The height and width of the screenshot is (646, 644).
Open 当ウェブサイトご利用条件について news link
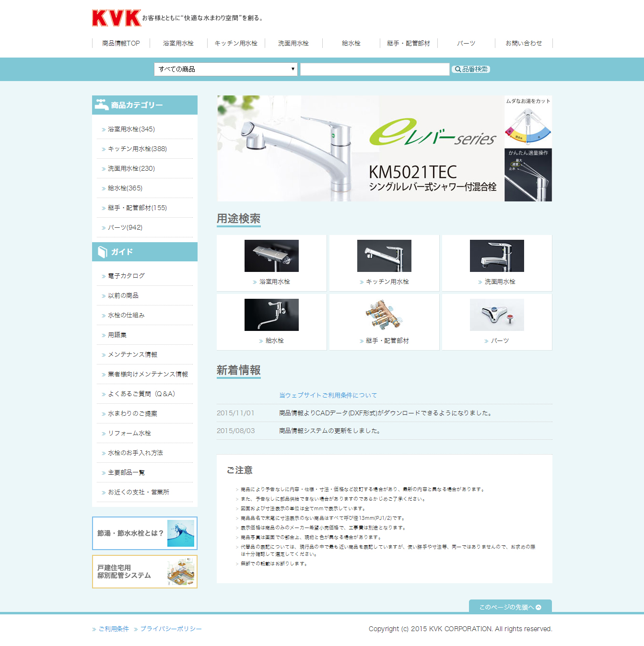tap(328, 395)
